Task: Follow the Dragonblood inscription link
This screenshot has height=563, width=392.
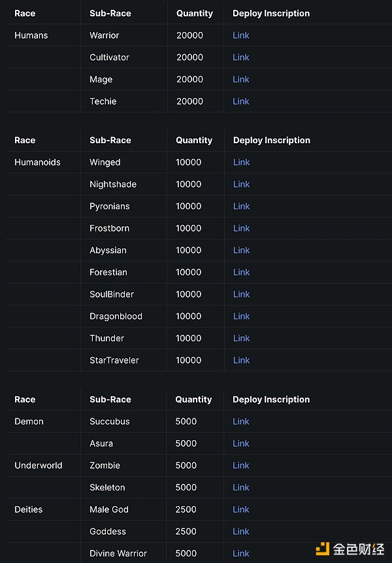Action: tap(242, 316)
